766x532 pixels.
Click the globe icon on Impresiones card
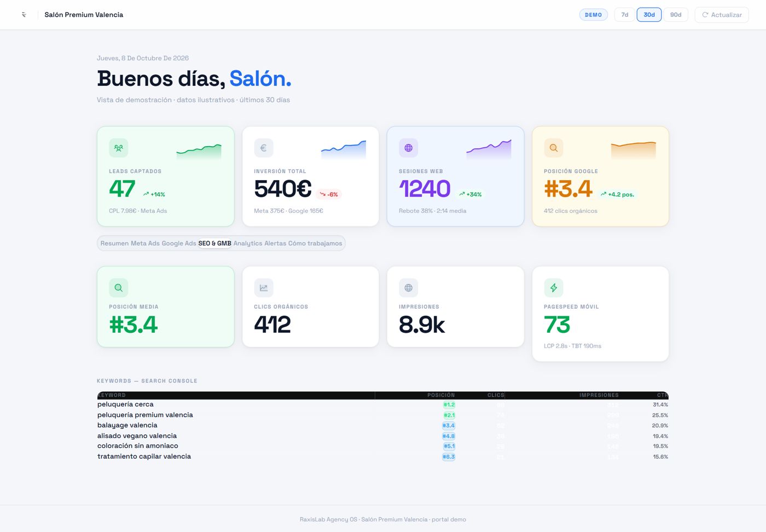(x=409, y=288)
